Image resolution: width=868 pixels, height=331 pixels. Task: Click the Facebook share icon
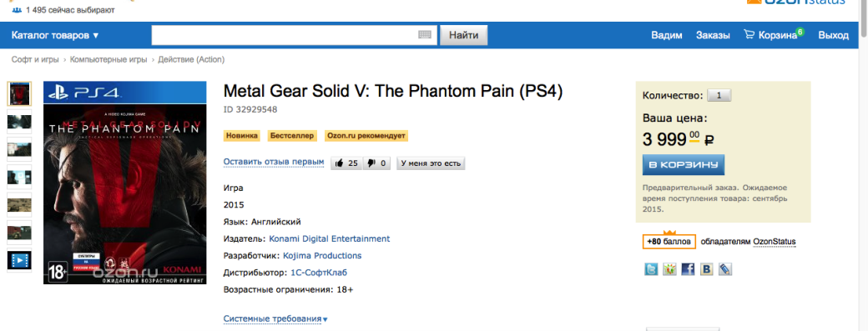point(688,269)
